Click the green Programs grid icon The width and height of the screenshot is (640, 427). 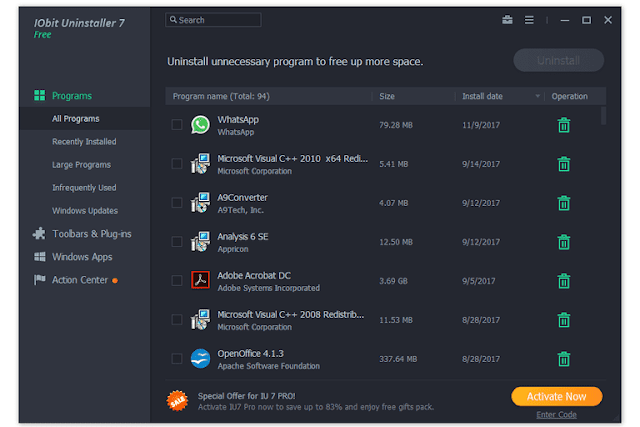(x=40, y=96)
